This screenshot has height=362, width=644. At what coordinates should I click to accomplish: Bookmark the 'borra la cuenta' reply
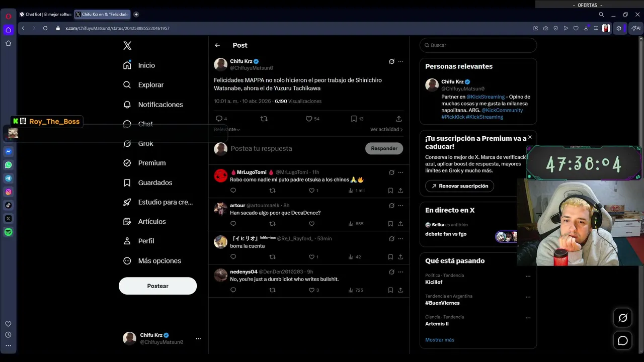tap(390, 257)
